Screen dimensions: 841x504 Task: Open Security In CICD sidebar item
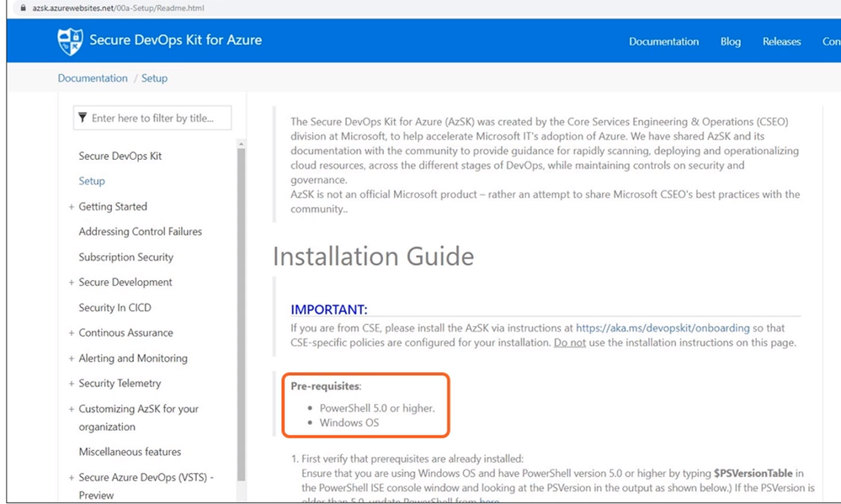(x=114, y=308)
